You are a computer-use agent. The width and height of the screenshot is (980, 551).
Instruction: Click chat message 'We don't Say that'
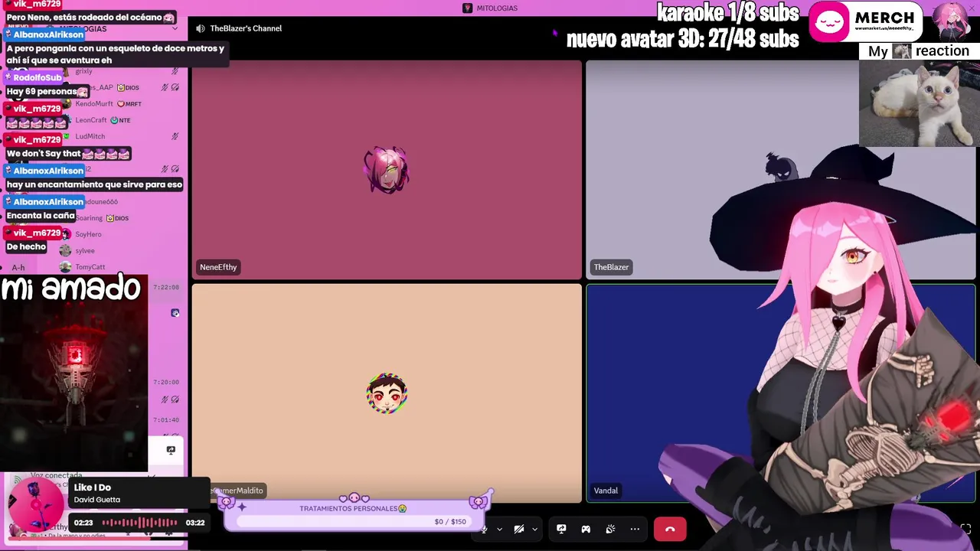[x=68, y=154]
